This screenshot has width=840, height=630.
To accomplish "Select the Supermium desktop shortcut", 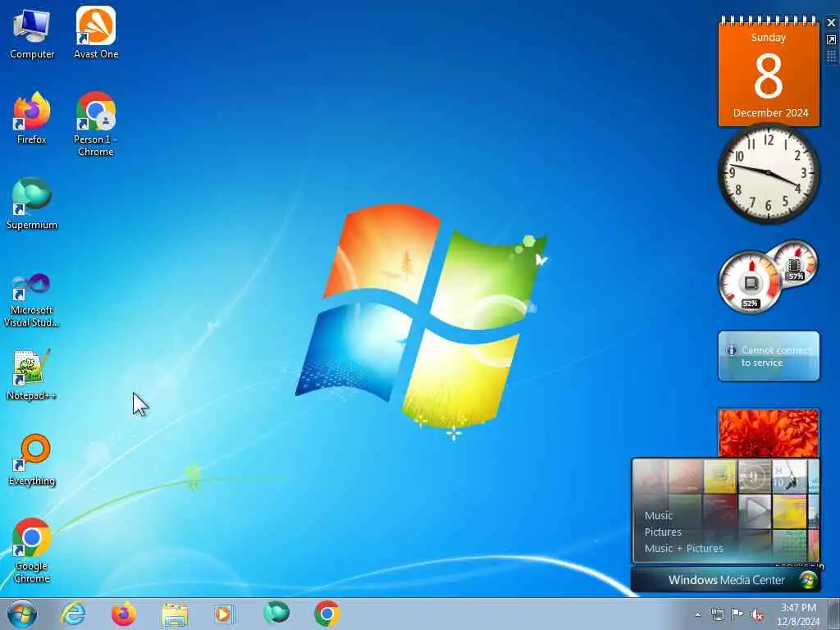I will pyautogui.click(x=32, y=203).
